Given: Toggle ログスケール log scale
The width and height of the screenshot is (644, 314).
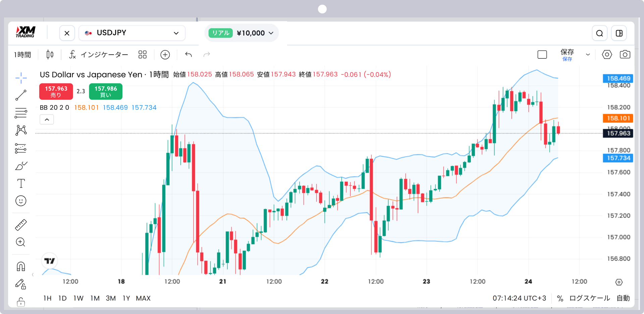Looking at the screenshot, I should pos(590,298).
